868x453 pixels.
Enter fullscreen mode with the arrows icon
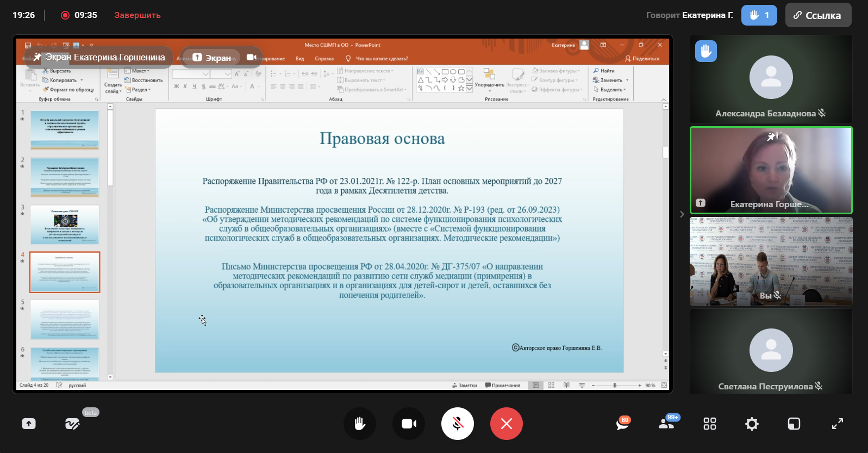coord(837,424)
